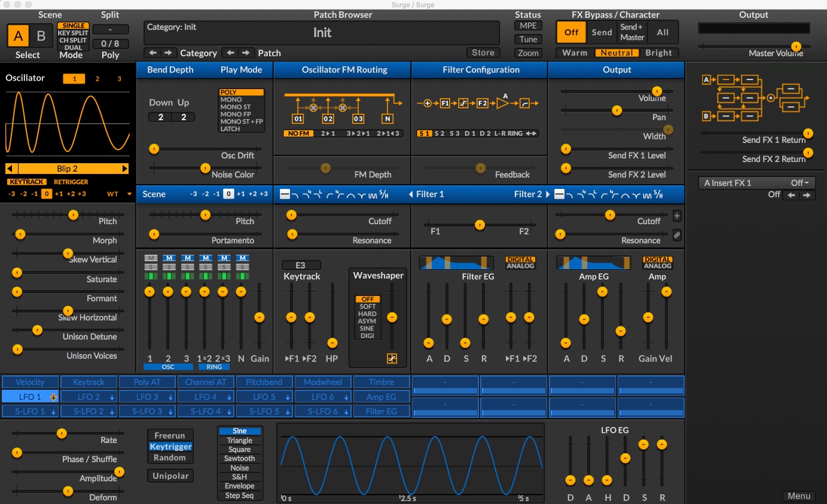Click the FX routing block diagram
The height and width of the screenshot is (504, 827).
[755, 97]
